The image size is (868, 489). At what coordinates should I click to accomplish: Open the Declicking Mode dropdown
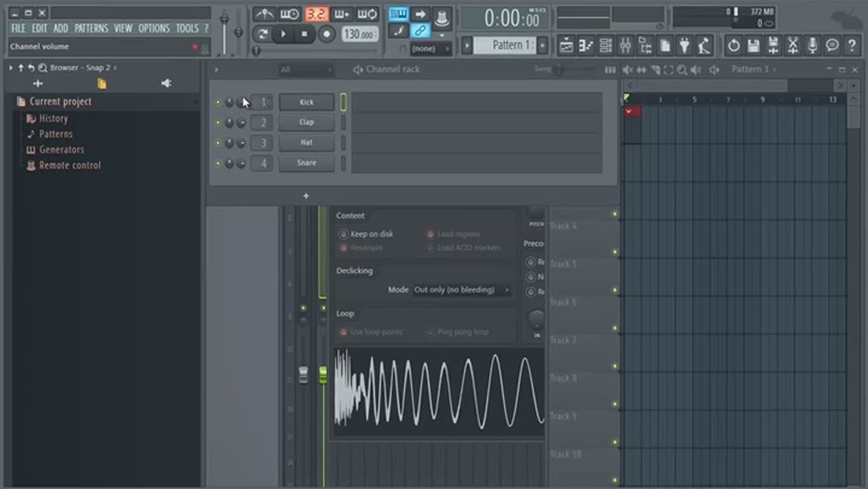point(461,290)
